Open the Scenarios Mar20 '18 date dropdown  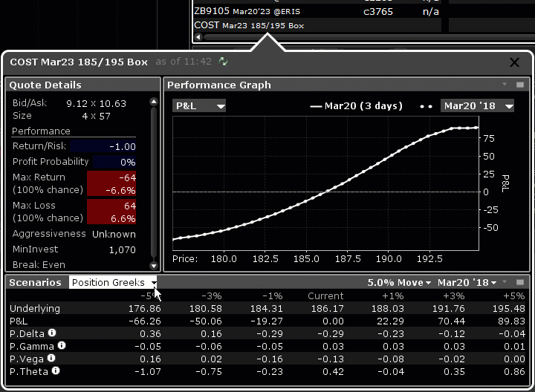pos(467,283)
